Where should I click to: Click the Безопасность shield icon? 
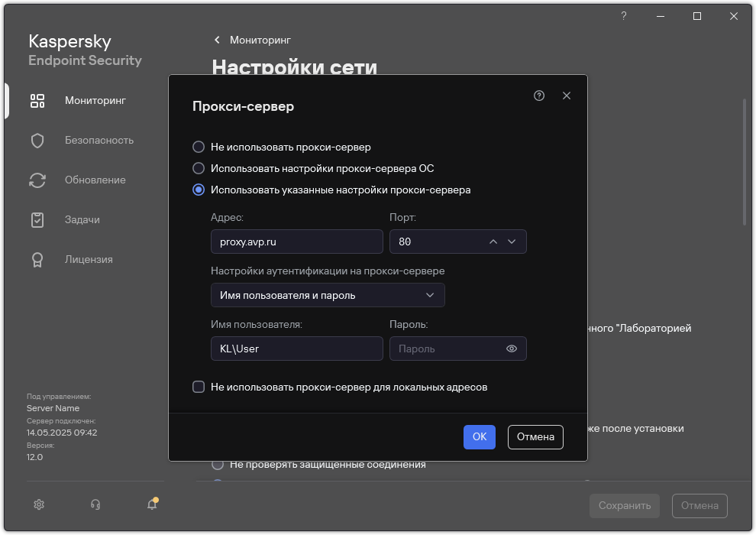point(37,141)
